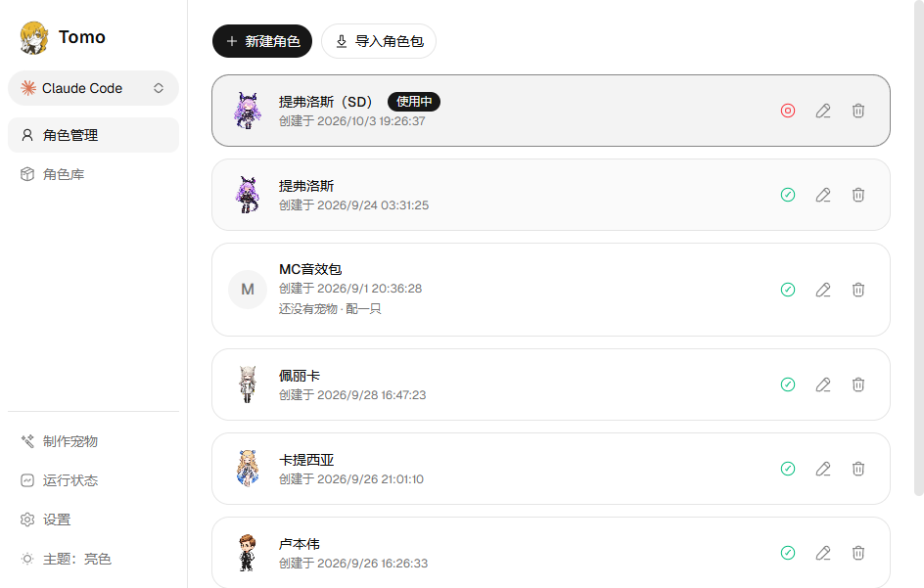Viewport: 924px width, 588px height.
Task: Open 角色管理 in the sidebar
Action: [x=93, y=135]
